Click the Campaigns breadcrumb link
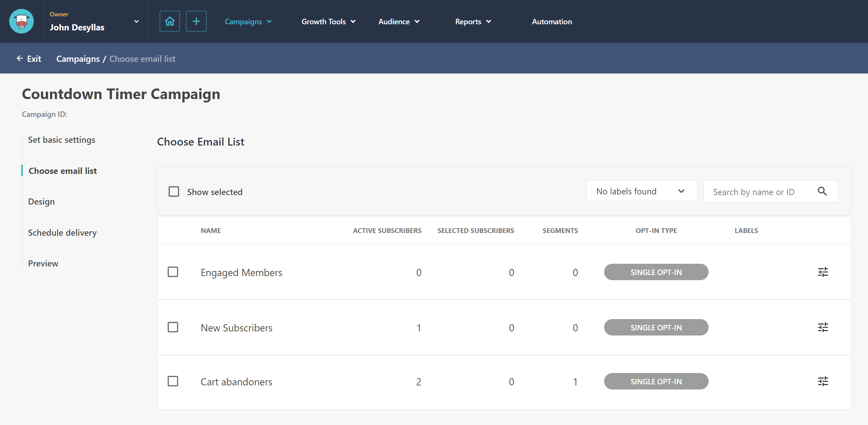Viewport: 868px width, 425px height. pyautogui.click(x=77, y=58)
